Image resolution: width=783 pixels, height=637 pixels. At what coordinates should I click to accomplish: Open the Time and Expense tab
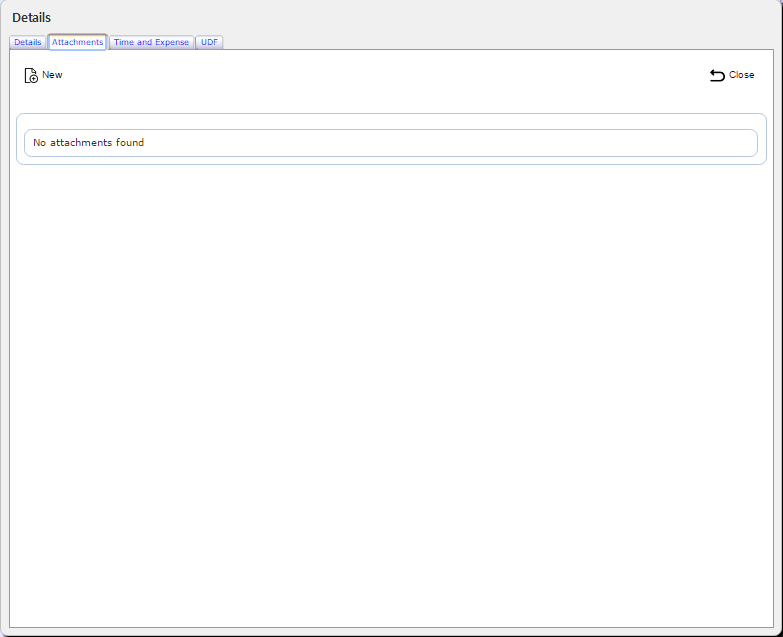click(151, 42)
